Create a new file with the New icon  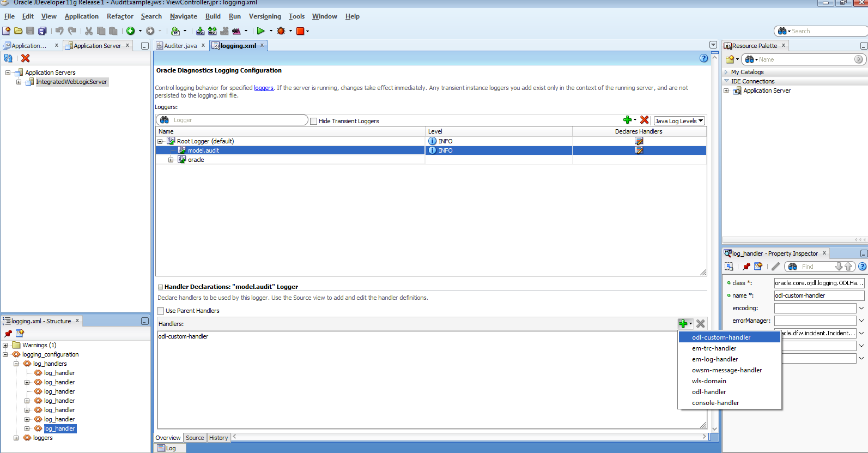point(6,31)
